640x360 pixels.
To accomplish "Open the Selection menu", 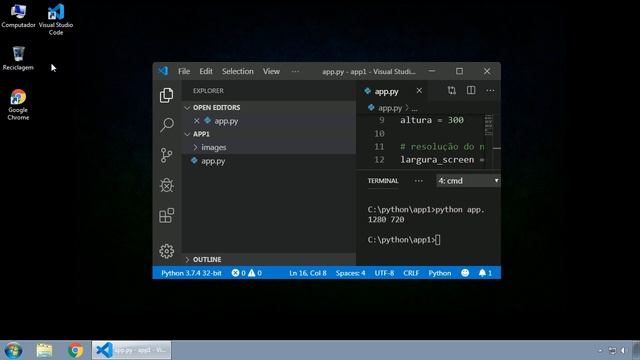I will [x=238, y=71].
